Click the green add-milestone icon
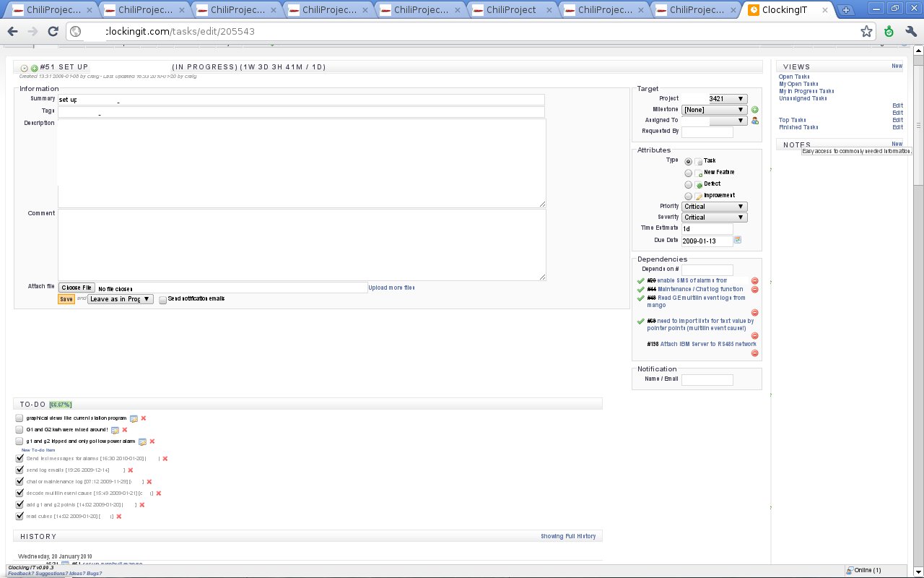Viewport: 924px width, 578px height. (755, 110)
